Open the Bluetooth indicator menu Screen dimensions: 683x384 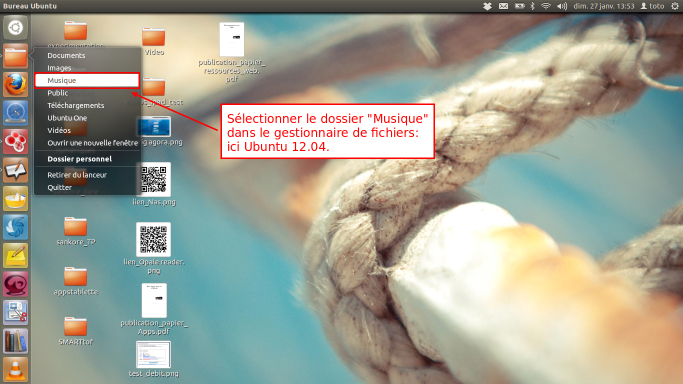tap(532, 6)
